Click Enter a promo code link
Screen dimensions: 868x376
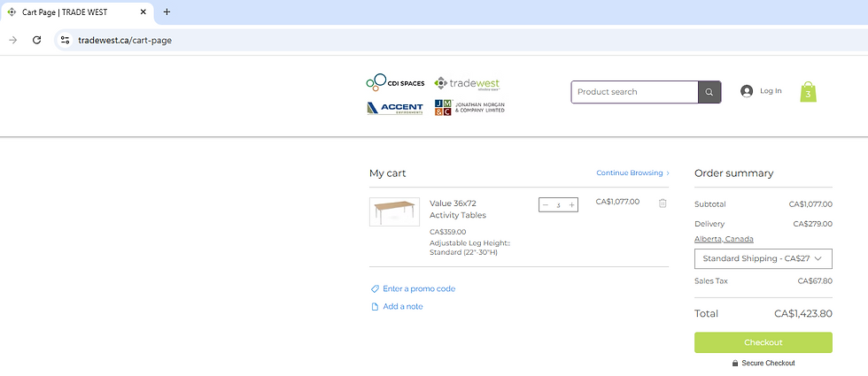click(419, 288)
